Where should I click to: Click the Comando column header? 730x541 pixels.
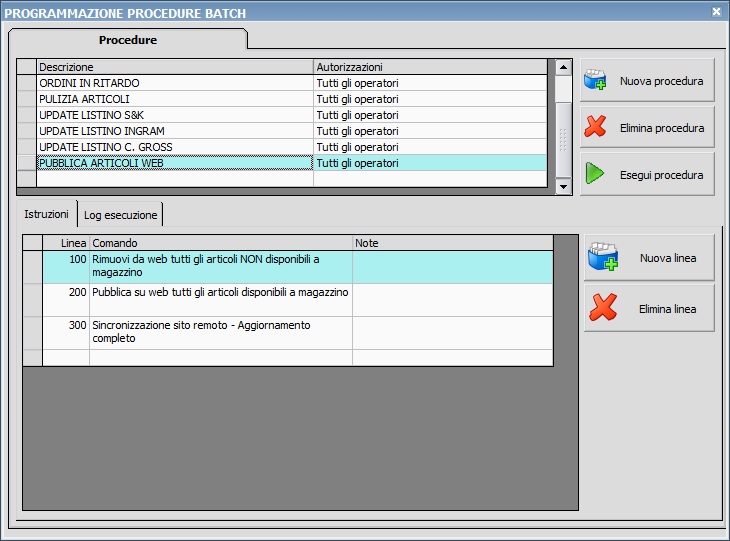click(x=221, y=243)
